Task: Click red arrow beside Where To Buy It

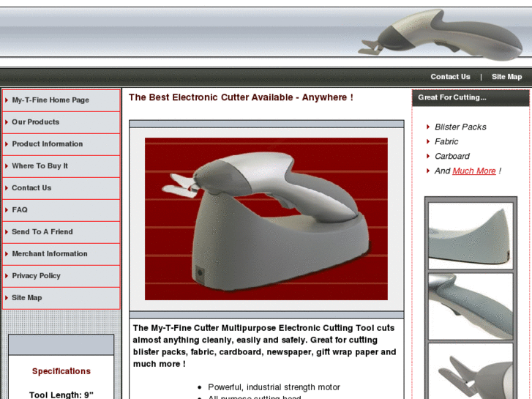Action: click(x=7, y=166)
